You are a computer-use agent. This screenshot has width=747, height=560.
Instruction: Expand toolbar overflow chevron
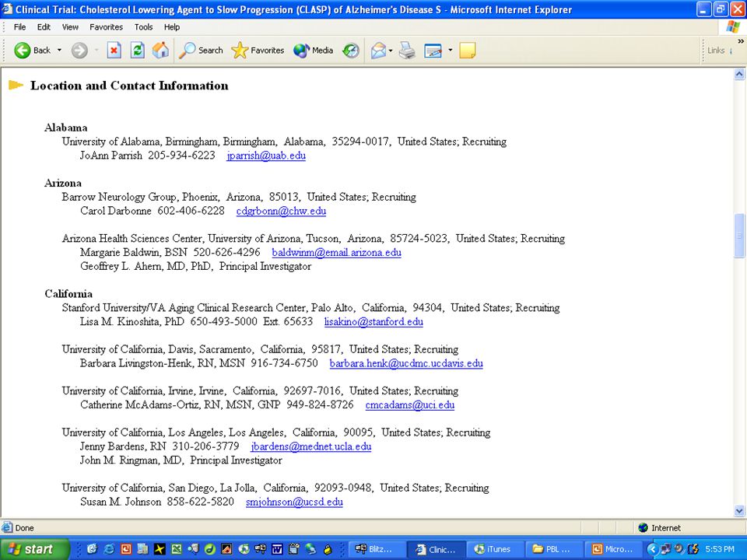click(741, 41)
